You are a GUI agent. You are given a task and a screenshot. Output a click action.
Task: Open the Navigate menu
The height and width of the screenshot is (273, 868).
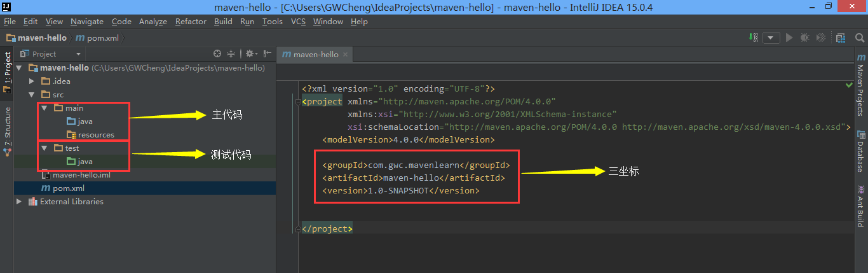(87, 21)
